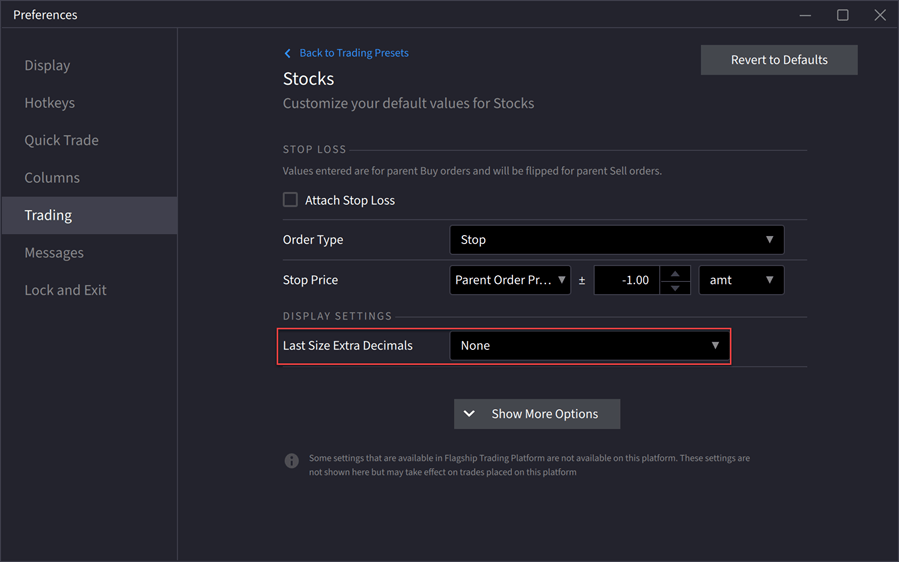This screenshot has width=899, height=562.
Task: Select Quick Trade in the sidebar
Action: tap(61, 140)
